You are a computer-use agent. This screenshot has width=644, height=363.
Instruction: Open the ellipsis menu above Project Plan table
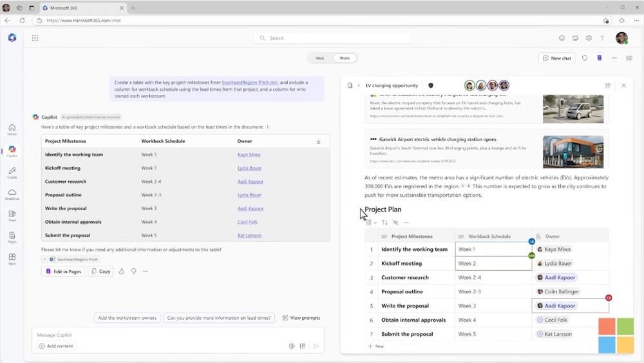(406, 222)
